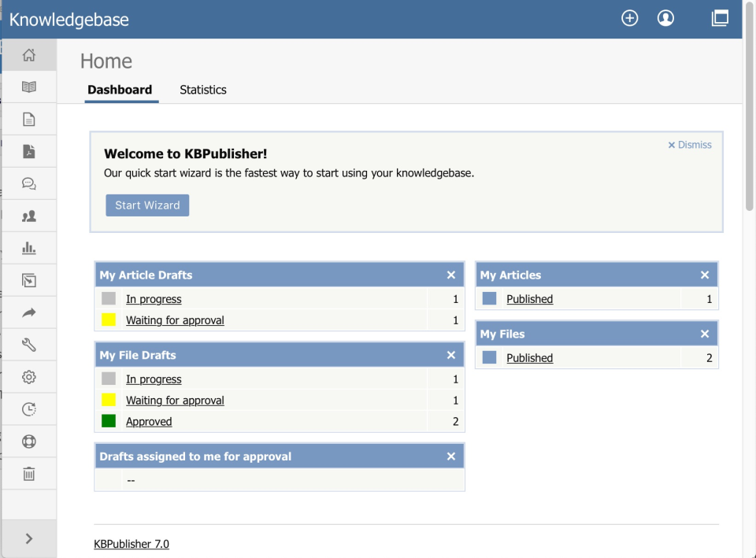The image size is (756, 558).
Task: Dismiss the Welcome to KBPublisher message
Action: point(689,145)
